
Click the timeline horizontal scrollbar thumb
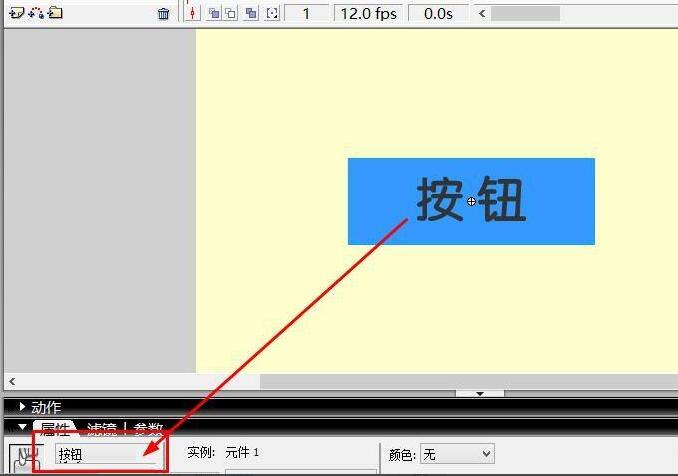click(x=525, y=14)
